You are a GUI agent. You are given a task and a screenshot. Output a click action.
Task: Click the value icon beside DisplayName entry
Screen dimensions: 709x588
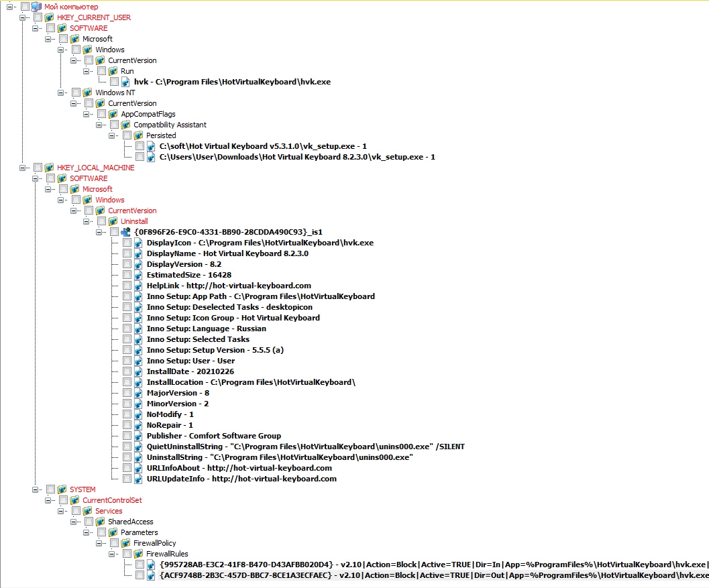click(138, 253)
